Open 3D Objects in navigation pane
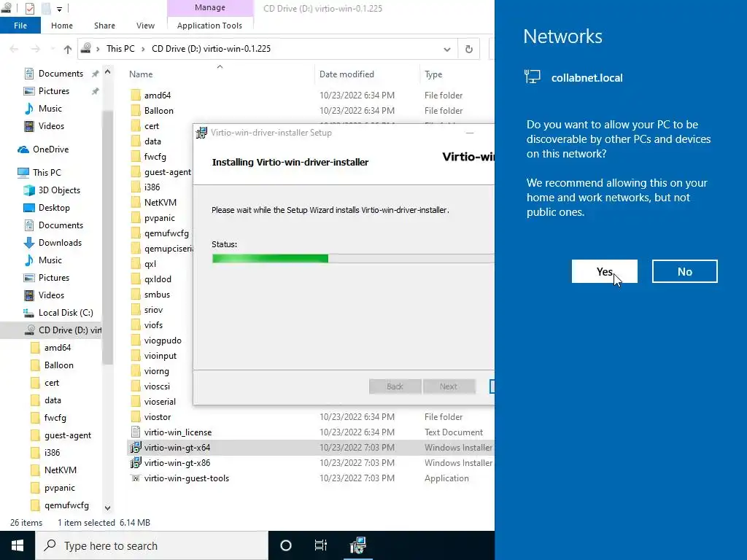This screenshot has height=560, width=747. coord(59,190)
